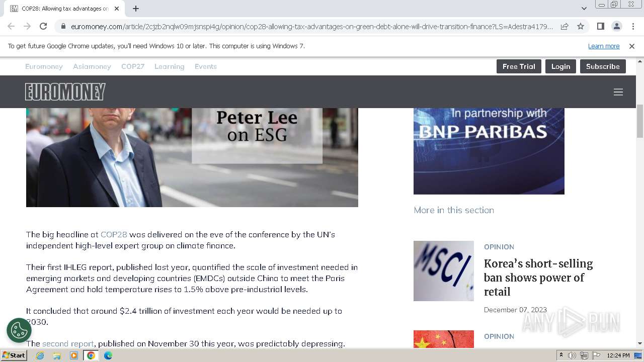Screen dimensions: 644x362
Task: Click the OPINION label above Korea headline
Action: (499, 247)
